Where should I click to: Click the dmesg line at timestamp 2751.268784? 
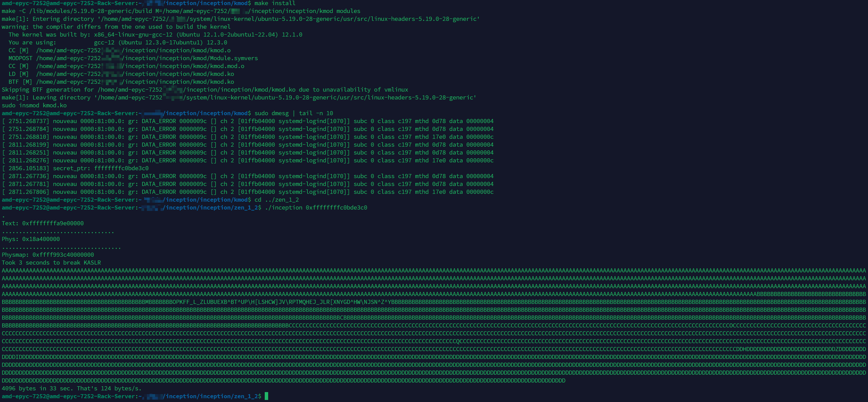[x=248, y=129]
